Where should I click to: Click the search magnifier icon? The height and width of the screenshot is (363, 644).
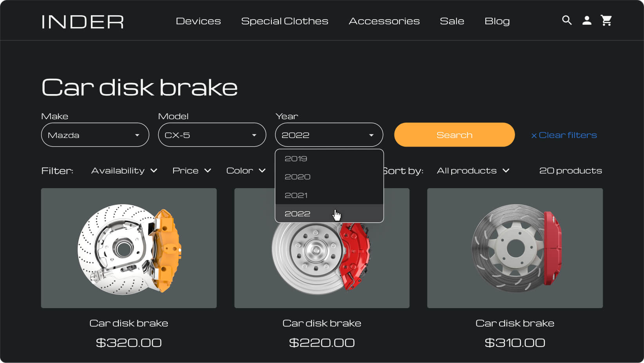click(566, 20)
